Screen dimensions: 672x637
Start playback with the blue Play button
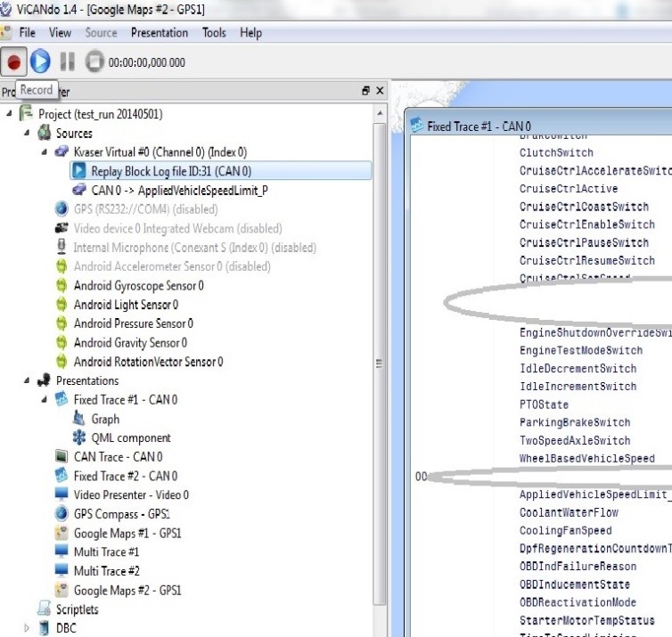click(40, 61)
